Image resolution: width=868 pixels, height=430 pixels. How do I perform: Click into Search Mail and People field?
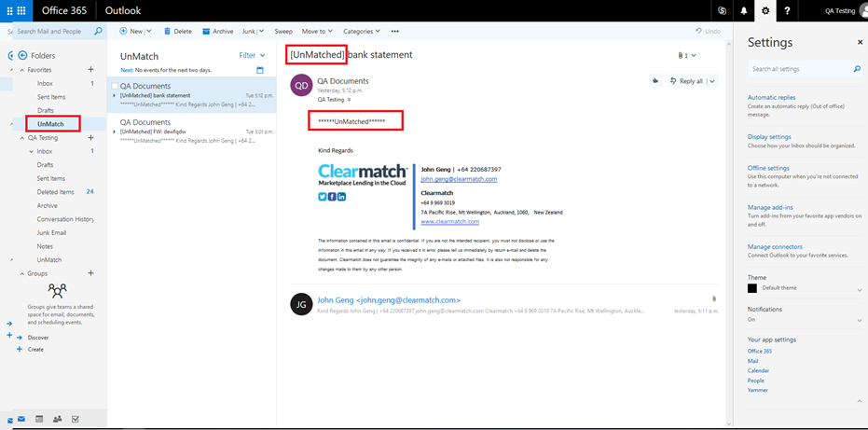coord(52,32)
